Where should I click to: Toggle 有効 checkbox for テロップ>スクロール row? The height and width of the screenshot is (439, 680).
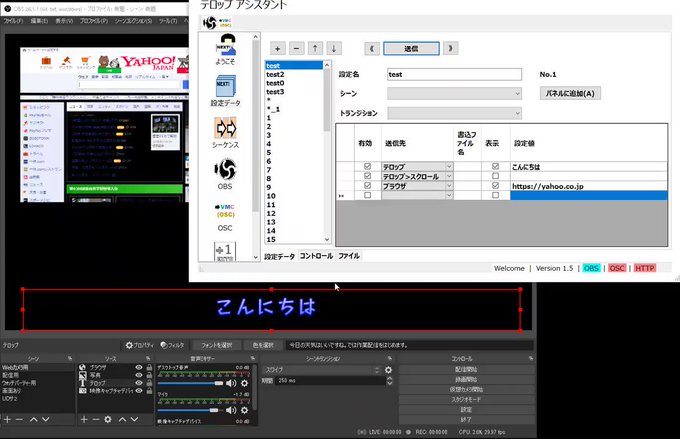(x=367, y=176)
